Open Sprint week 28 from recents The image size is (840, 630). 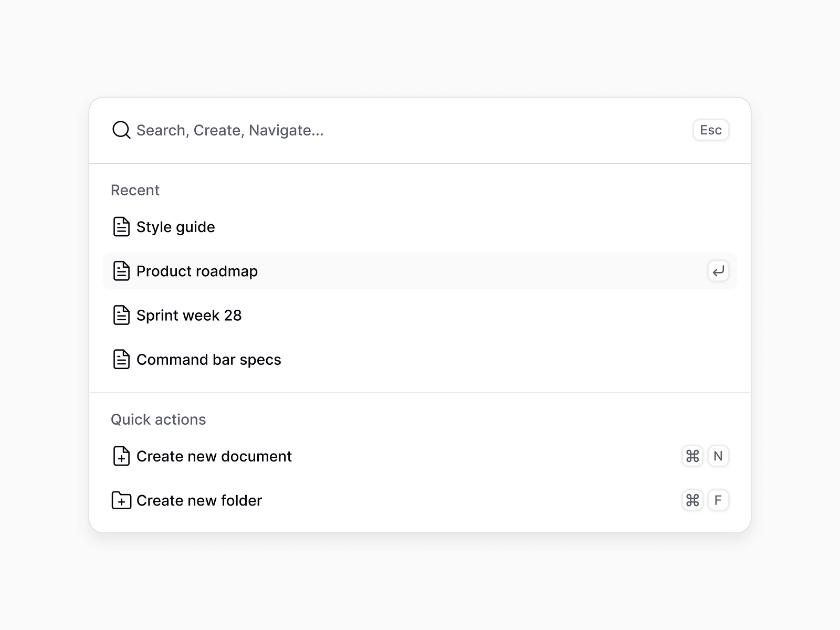point(189,315)
